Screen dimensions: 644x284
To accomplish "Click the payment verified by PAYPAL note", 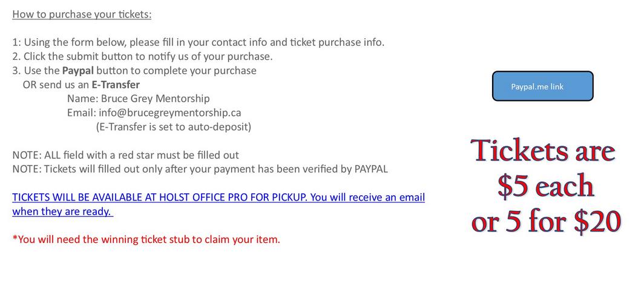I will coord(200,169).
